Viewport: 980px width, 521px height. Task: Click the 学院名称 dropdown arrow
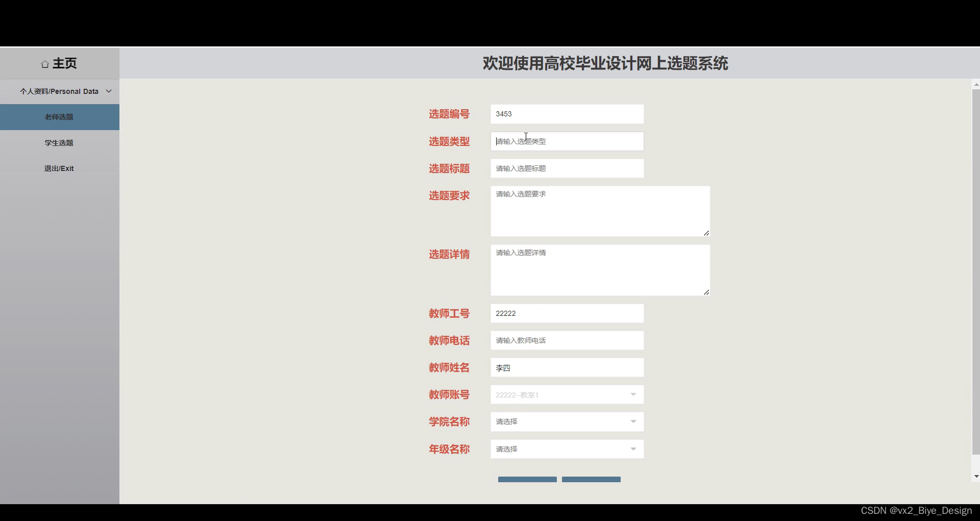tap(633, 421)
